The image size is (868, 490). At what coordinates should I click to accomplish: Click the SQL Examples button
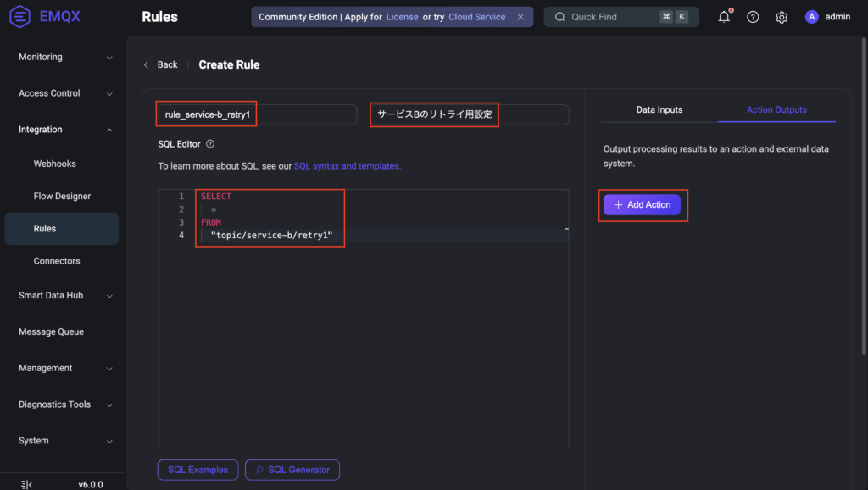point(198,470)
